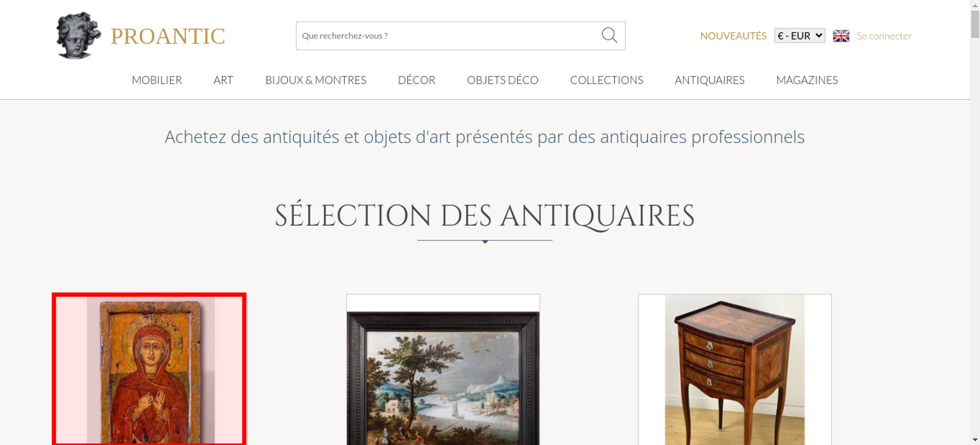Open the religious icon painting thumbnail
This screenshot has height=445, width=980.
tap(149, 370)
